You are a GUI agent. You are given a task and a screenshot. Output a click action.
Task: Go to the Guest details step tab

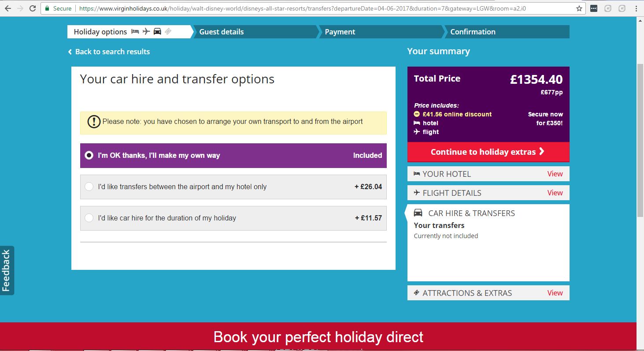(x=222, y=32)
